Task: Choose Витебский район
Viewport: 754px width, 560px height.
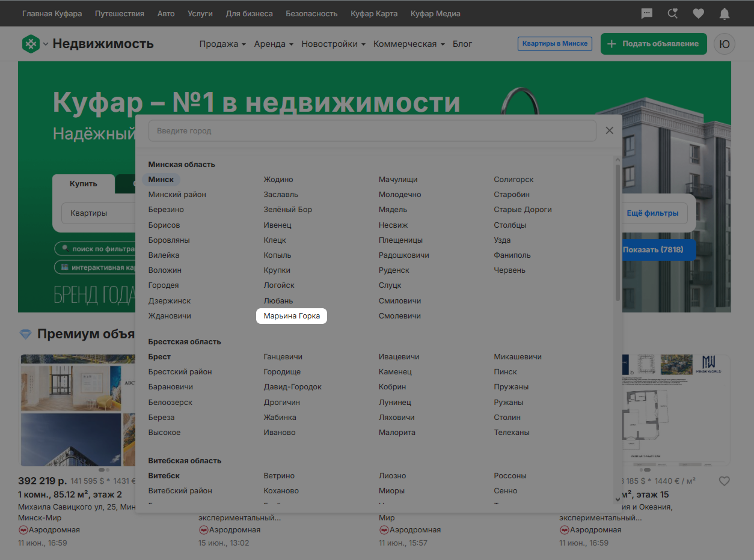Action: (x=180, y=491)
